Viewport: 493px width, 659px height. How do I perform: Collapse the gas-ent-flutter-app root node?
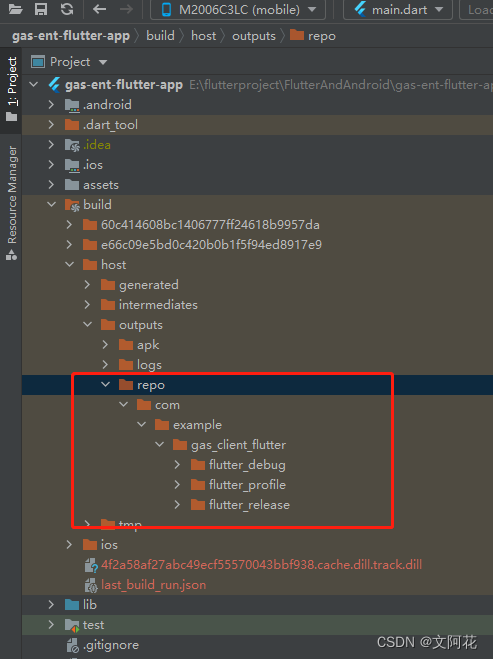[34, 84]
